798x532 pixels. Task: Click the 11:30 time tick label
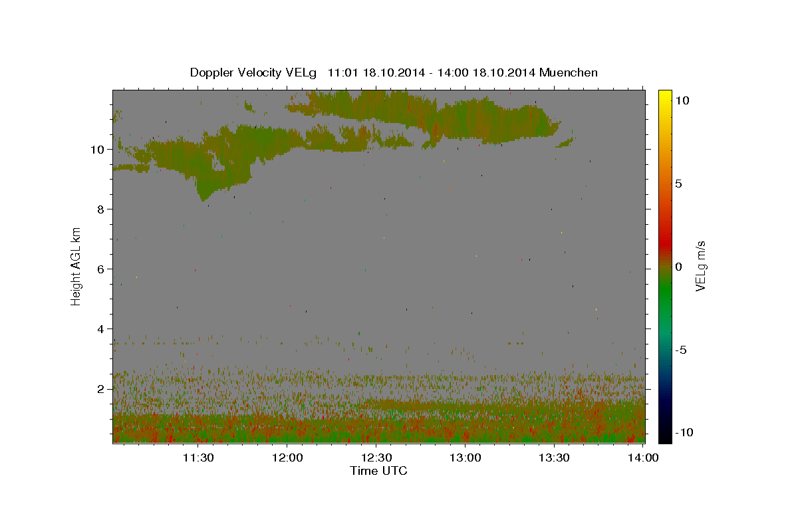[x=198, y=458]
